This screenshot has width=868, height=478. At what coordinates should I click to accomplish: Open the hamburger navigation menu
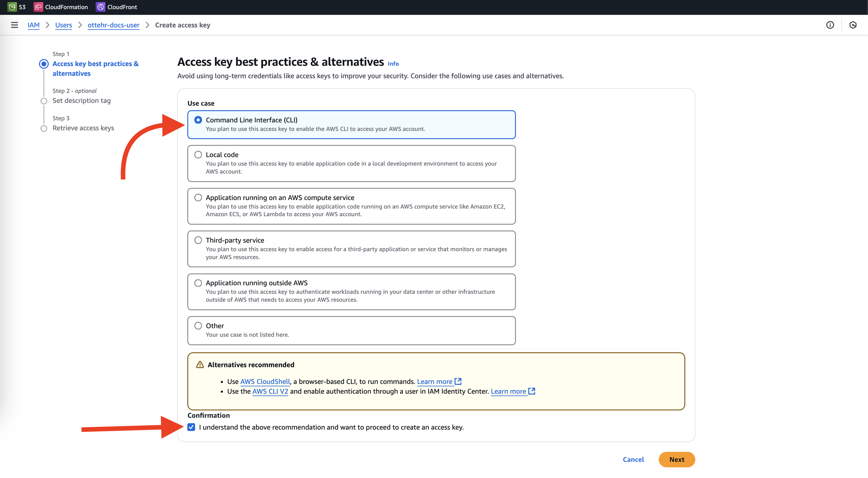pos(14,25)
